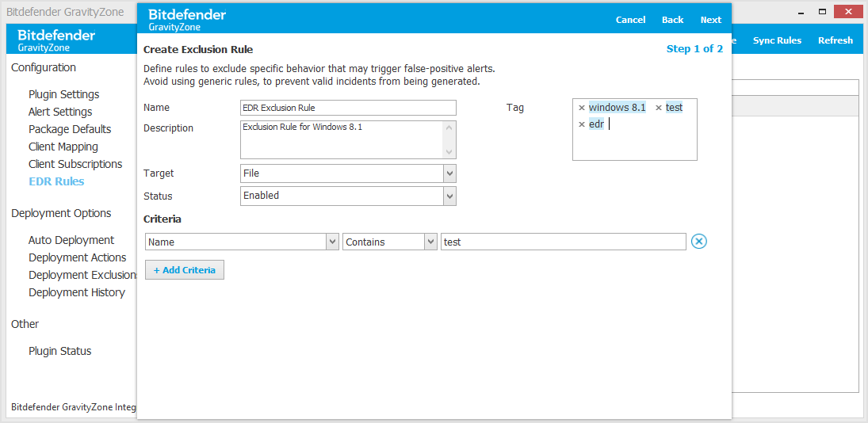Image resolution: width=868 pixels, height=423 pixels.
Task: Open Plugin Settings in sidebar
Action: (x=63, y=94)
